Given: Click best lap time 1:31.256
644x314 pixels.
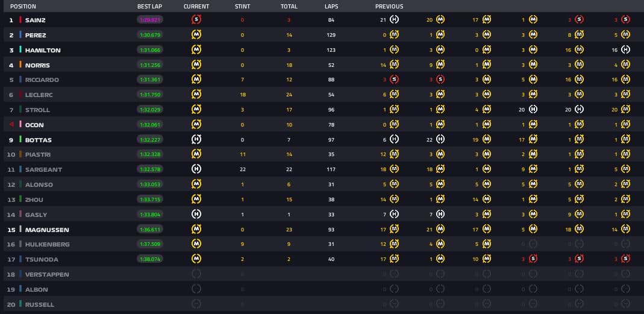Looking at the screenshot, I should pos(150,64).
